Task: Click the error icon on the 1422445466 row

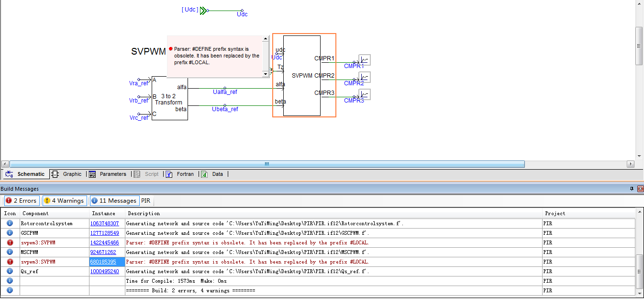Action: [x=10, y=242]
